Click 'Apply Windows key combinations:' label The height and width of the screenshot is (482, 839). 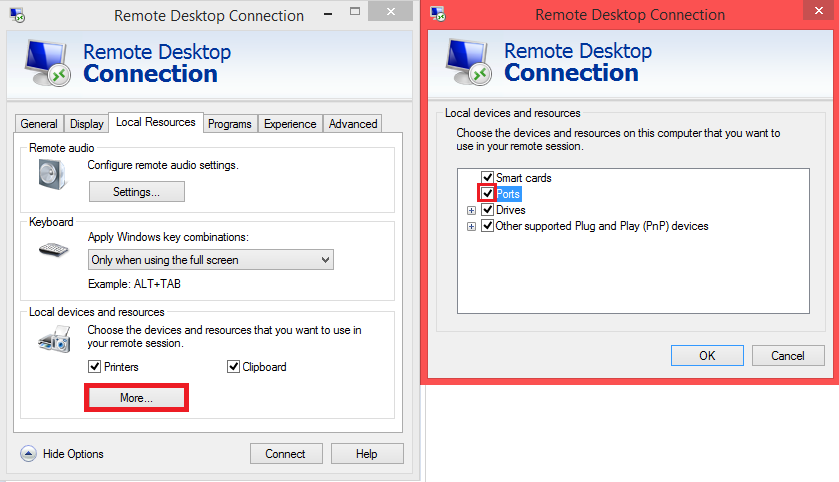click(168, 236)
